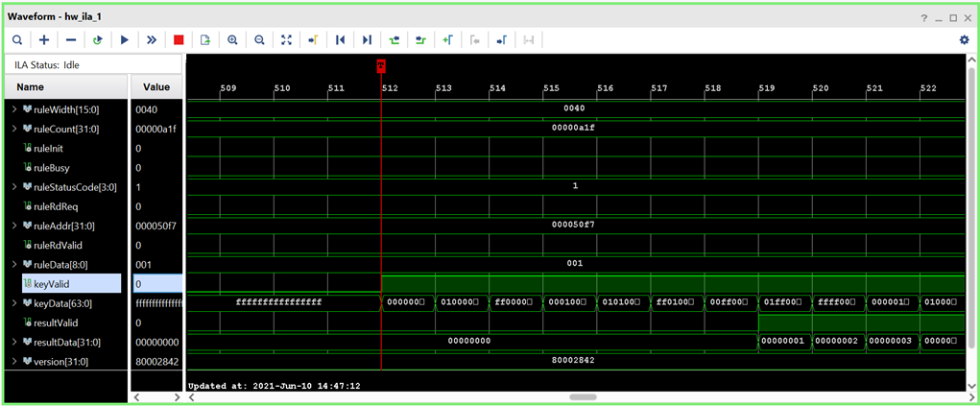980x406 pixels.
Task: Open waveform settings gear
Action: [x=965, y=40]
